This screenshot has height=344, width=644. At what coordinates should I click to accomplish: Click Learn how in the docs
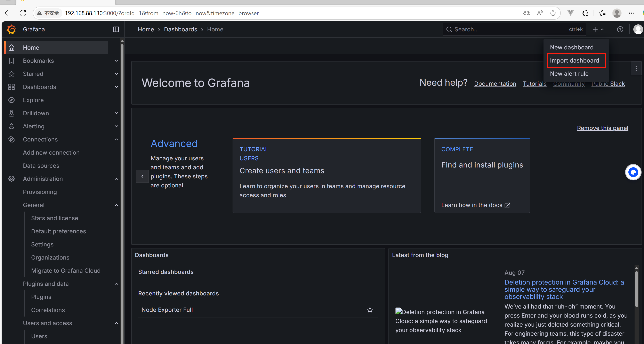click(475, 205)
